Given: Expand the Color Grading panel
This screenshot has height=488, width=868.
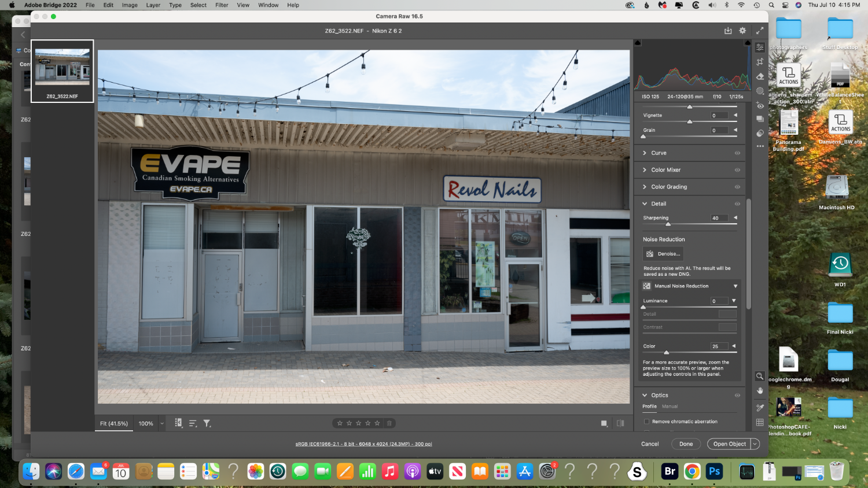Looking at the screenshot, I should (x=645, y=187).
